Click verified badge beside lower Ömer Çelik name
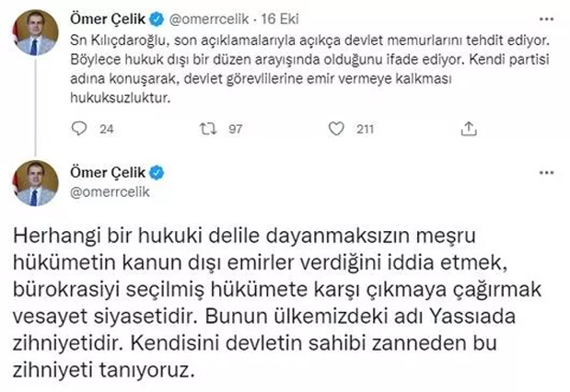 coord(159,173)
